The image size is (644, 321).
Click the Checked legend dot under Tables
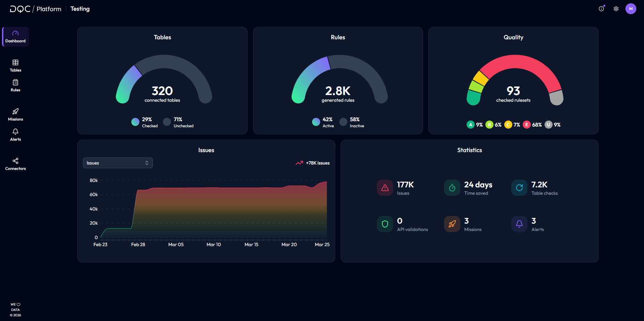[135, 122]
